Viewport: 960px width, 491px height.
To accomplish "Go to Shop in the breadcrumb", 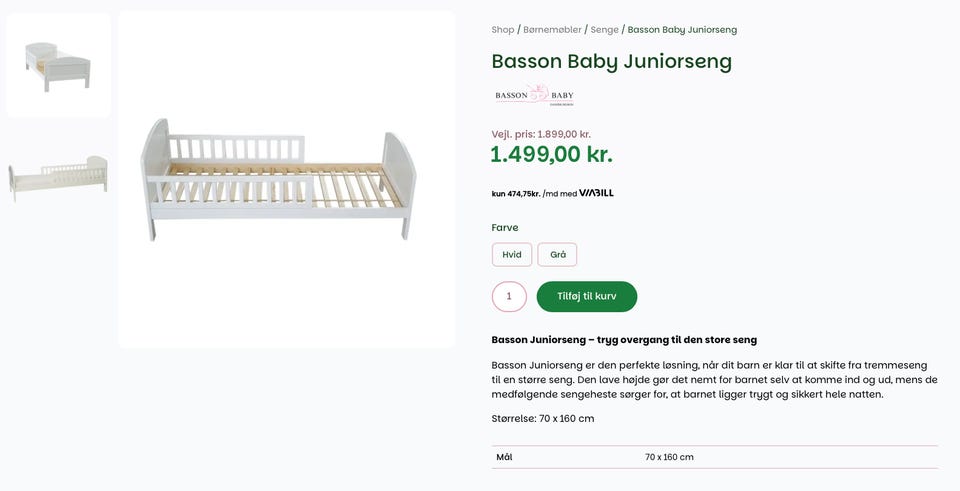I will tap(502, 30).
